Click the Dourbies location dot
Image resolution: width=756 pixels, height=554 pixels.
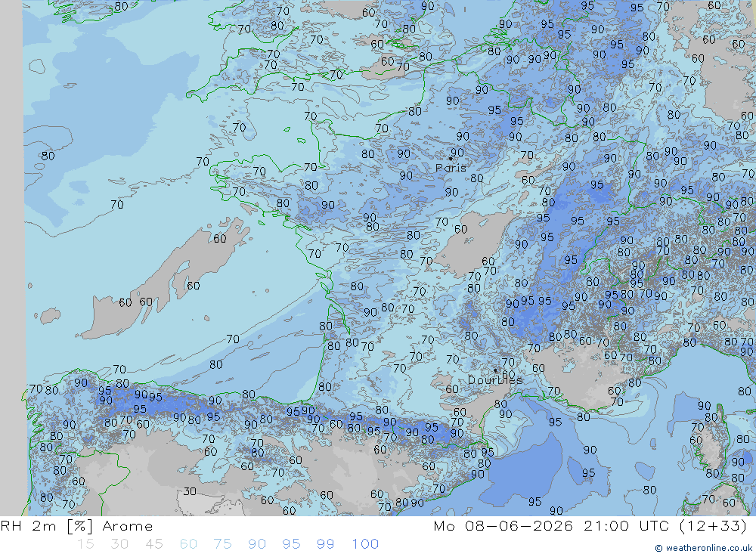pos(495,370)
